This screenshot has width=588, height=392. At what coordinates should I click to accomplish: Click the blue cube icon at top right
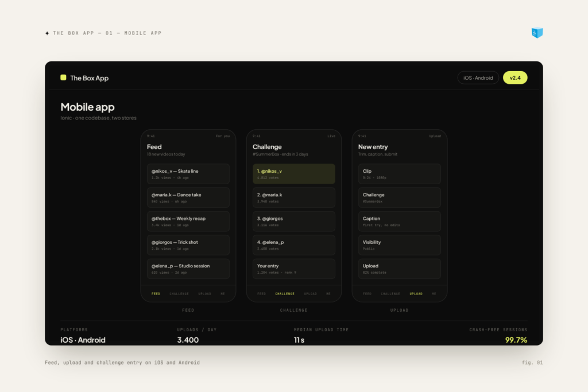(537, 33)
